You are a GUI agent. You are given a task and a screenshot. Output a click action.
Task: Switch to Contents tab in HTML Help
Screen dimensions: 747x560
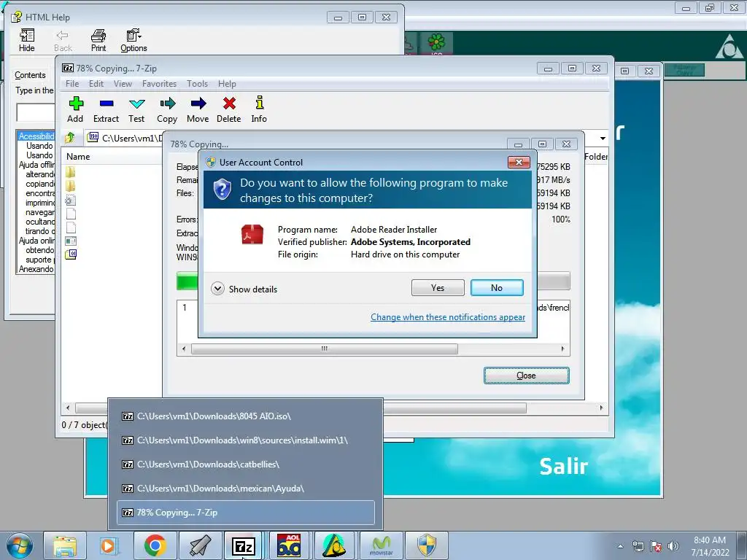pos(30,75)
